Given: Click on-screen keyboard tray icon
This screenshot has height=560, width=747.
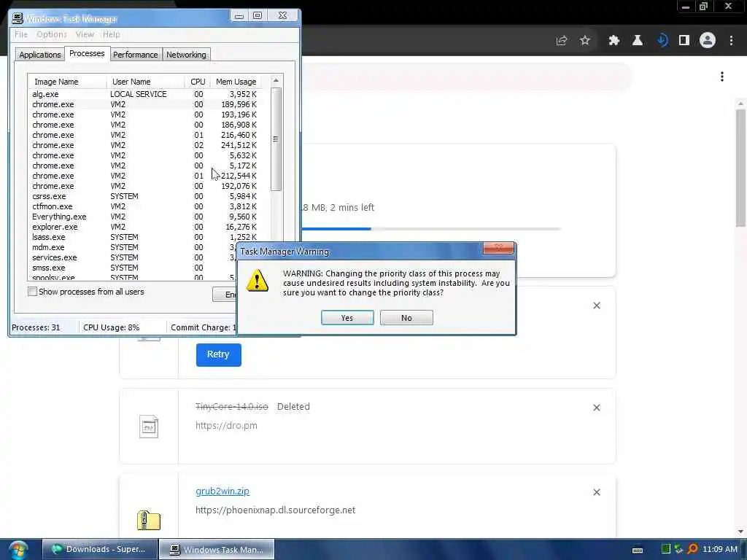Looking at the screenshot, I should pyautogui.click(x=638, y=550).
